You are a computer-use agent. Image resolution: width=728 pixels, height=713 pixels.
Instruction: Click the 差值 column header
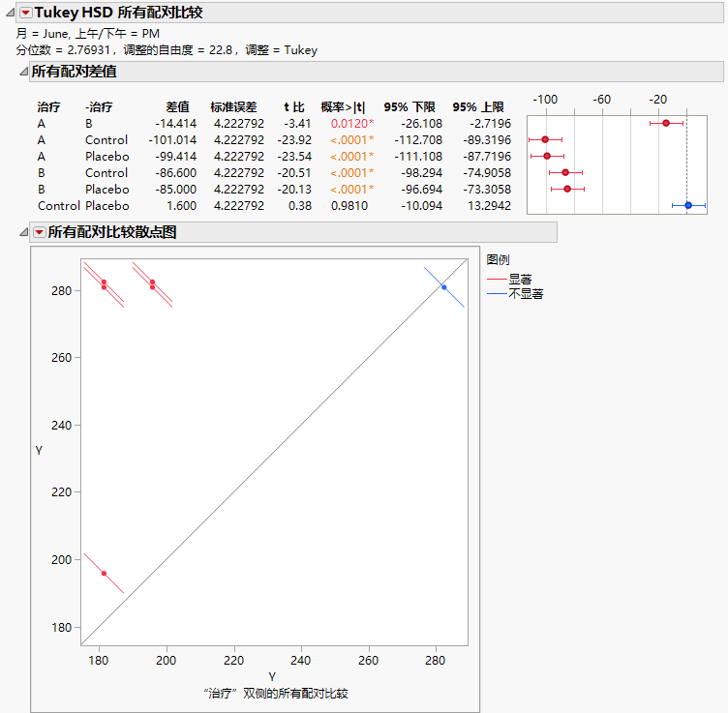click(177, 106)
